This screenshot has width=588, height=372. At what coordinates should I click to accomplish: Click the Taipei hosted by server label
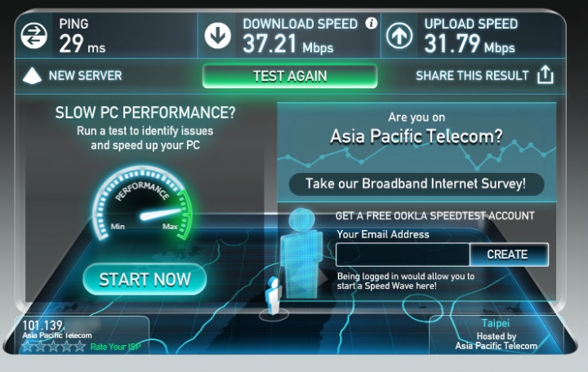[x=496, y=334]
